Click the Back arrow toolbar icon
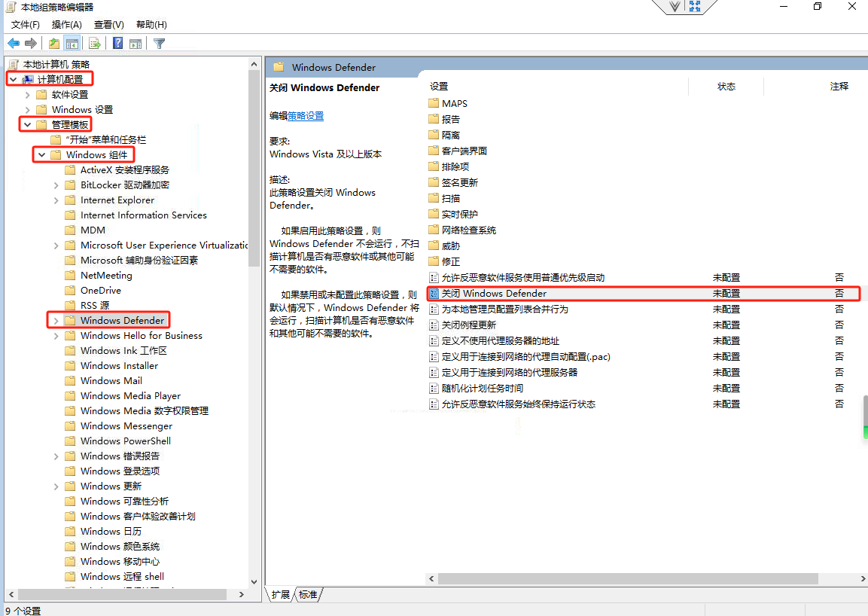This screenshot has height=616, width=868. tap(14, 43)
